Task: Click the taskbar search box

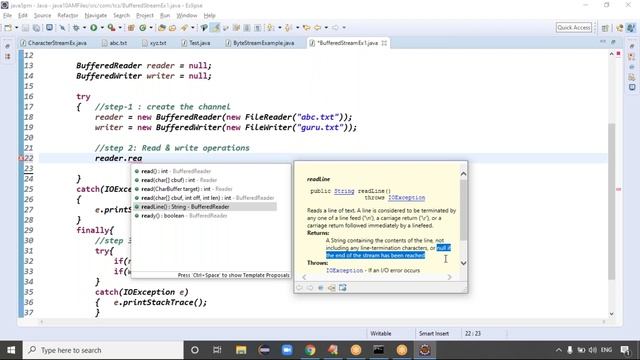Action: pyautogui.click(x=103, y=350)
